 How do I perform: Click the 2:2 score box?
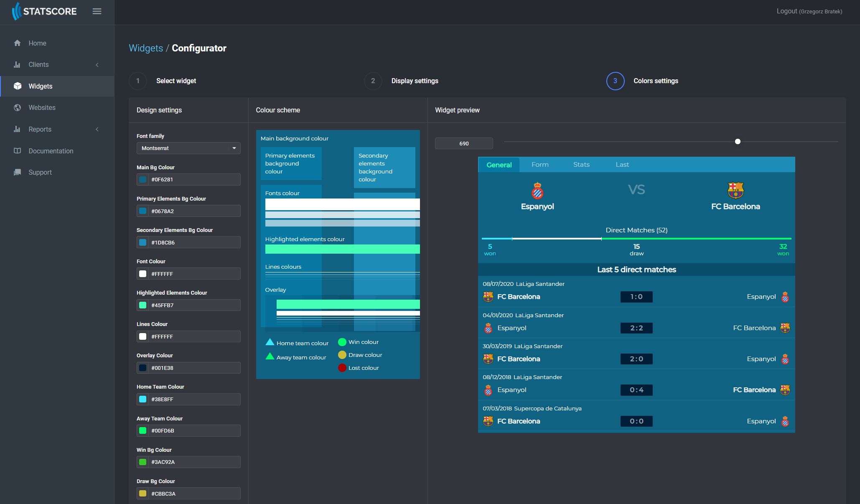click(636, 328)
